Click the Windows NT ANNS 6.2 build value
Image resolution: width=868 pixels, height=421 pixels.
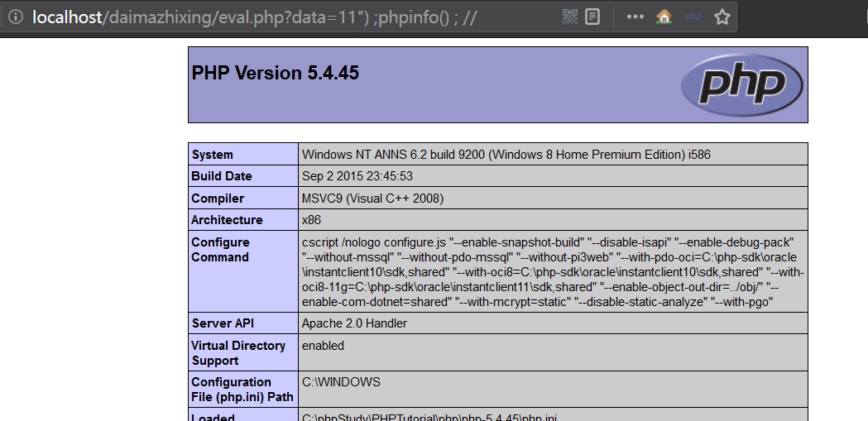coord(506,155)
